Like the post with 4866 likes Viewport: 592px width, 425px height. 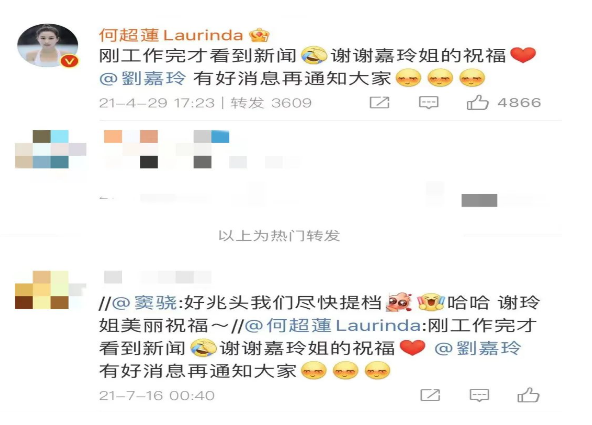click(x=478, y=102)
